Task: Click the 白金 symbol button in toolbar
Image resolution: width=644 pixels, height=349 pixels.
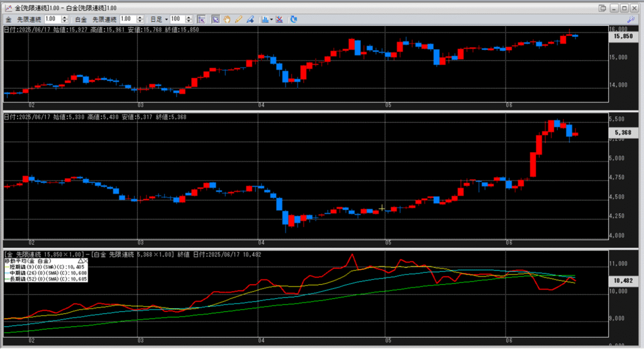Action: [x=81, y=19]
